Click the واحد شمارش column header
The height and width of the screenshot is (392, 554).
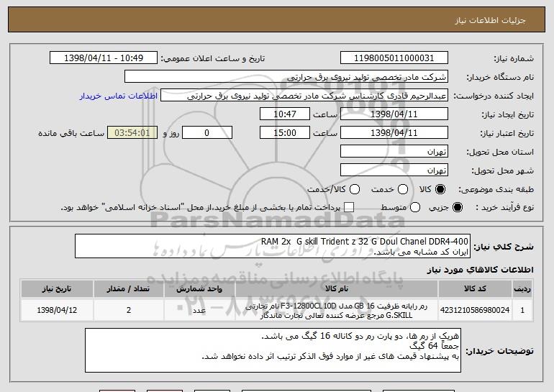point(199,289)
